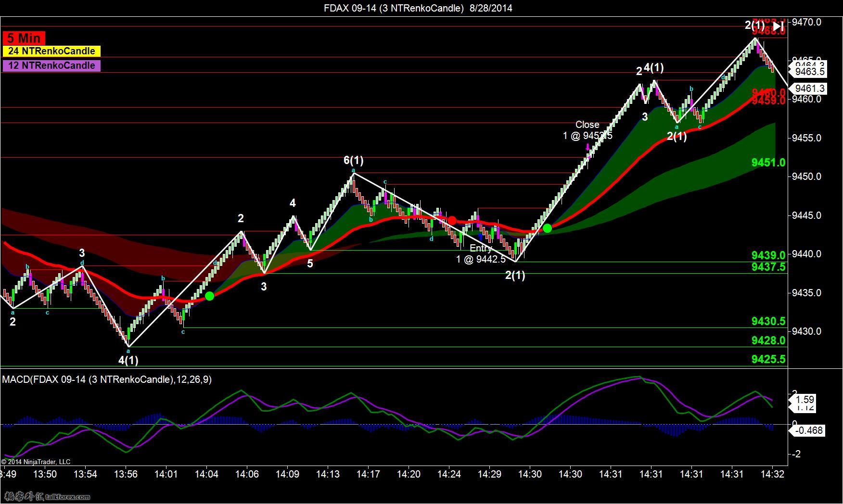Click the MACD indicator label

coord(107,379)
